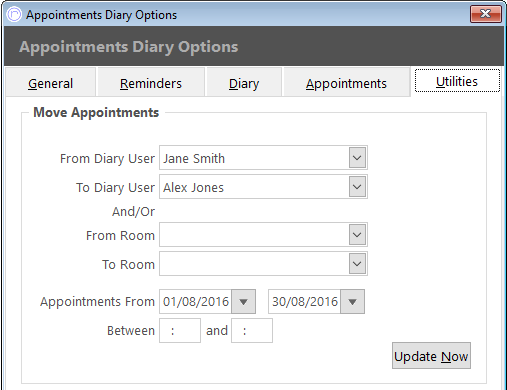This screenshot has width=507, height=390.
Task: Click the end time field after 'and'
Action: [252, 331]
